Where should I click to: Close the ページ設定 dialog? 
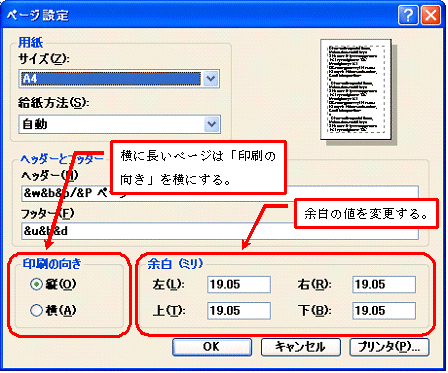coord(431,15)
